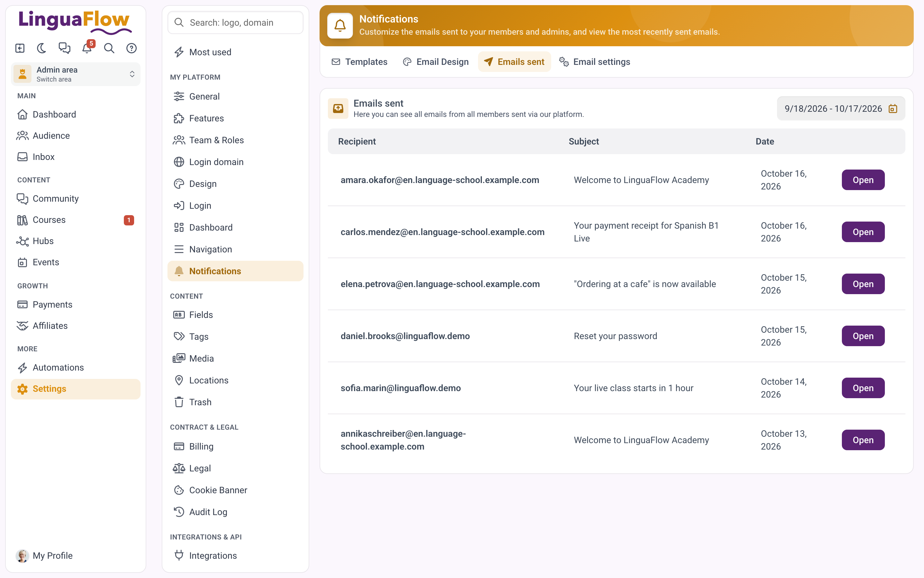Open Courses with 1 badge
Viewport: 924px width, 578px height.
click(x=76, y=220)
